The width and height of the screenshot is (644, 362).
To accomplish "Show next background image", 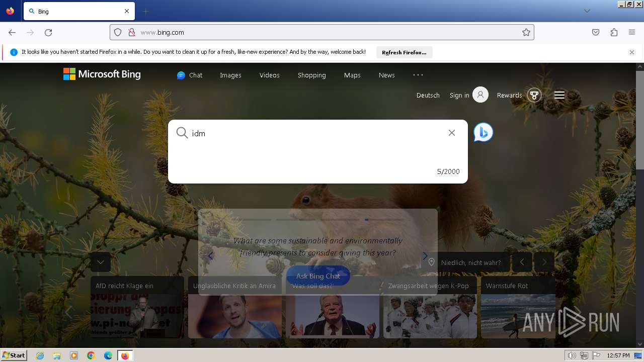I will click(544, 262).
